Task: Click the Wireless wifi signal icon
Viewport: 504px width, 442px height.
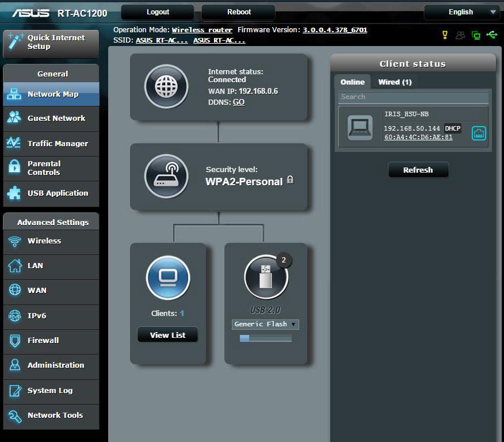Action: click(15, 241)
